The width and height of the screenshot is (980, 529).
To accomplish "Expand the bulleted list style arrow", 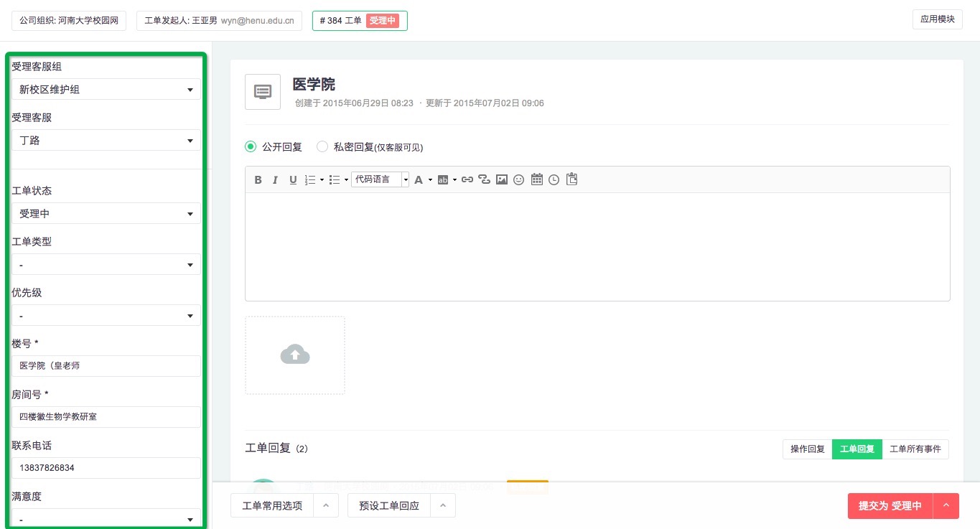I will coord(346,180).
